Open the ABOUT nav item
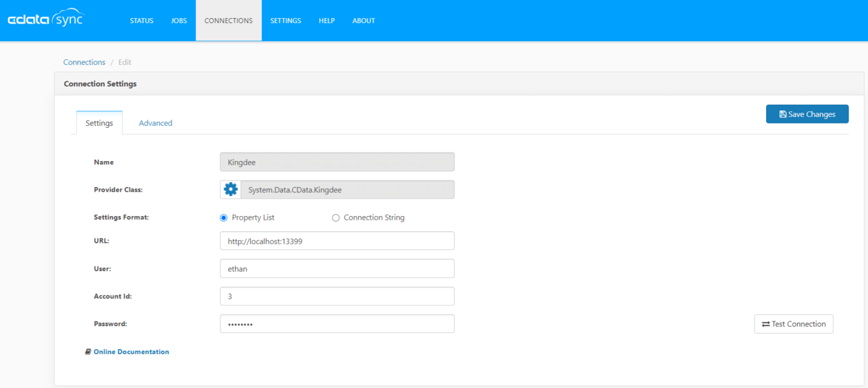Image resolution: width=868 pixels, height=388 pixels. click(x=364, y=20)
